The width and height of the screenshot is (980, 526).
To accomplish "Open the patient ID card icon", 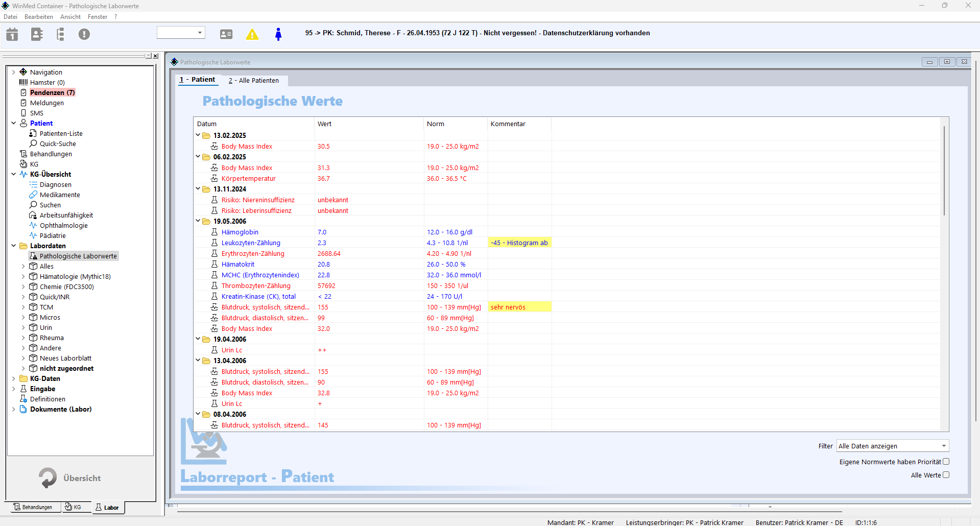I will pos(226,34).
